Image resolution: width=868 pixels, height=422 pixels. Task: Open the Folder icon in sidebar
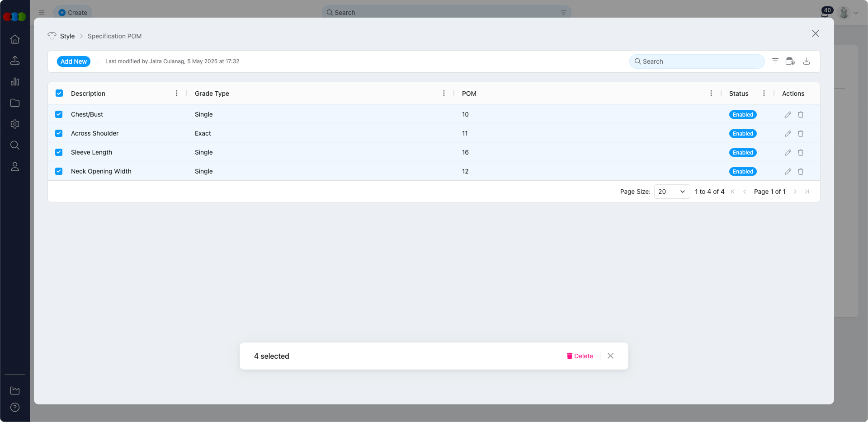[x=15, y=103]
